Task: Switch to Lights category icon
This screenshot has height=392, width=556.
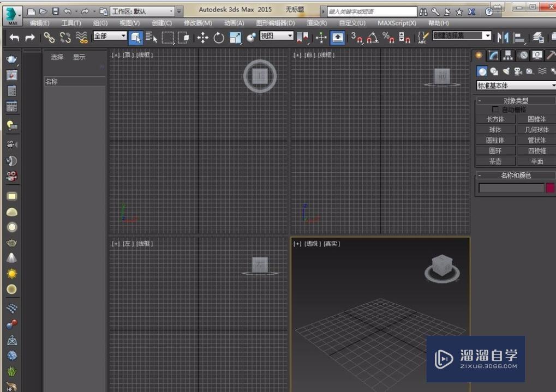Action: [506, 71]
